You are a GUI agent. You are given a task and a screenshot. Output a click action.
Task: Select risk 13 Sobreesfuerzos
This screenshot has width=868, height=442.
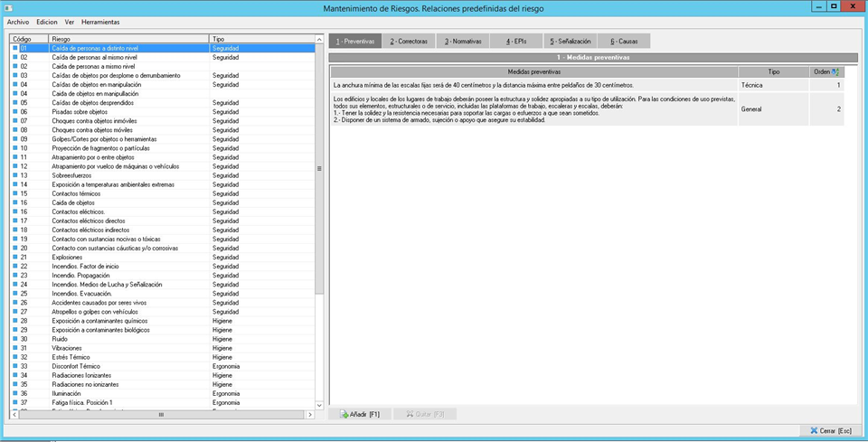click(x=163, y=175)
